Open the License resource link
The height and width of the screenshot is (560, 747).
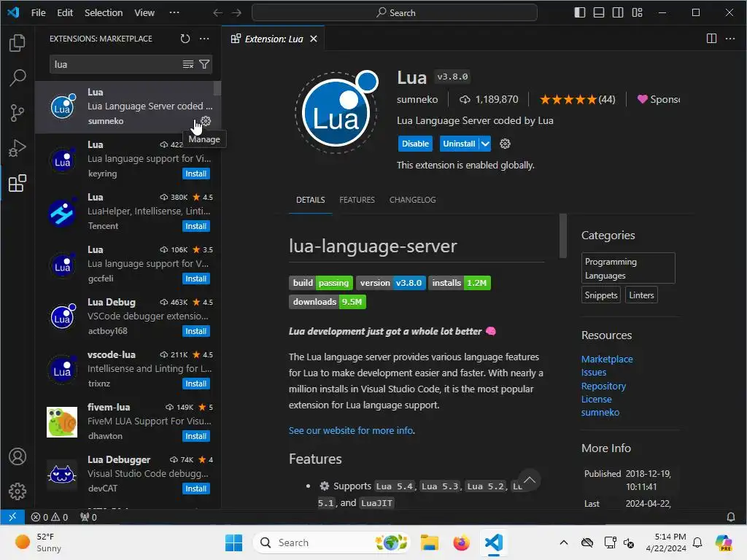point(596,399)
